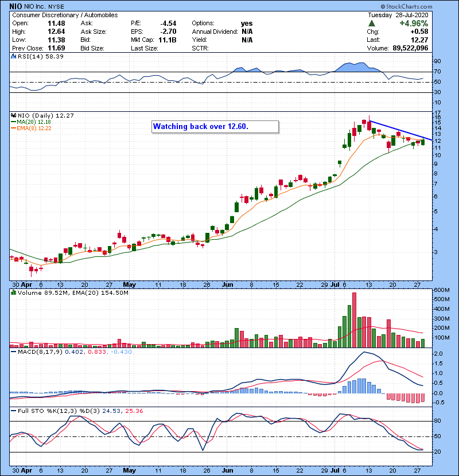Click the 600M label on the volume axis

pos(442,290)
